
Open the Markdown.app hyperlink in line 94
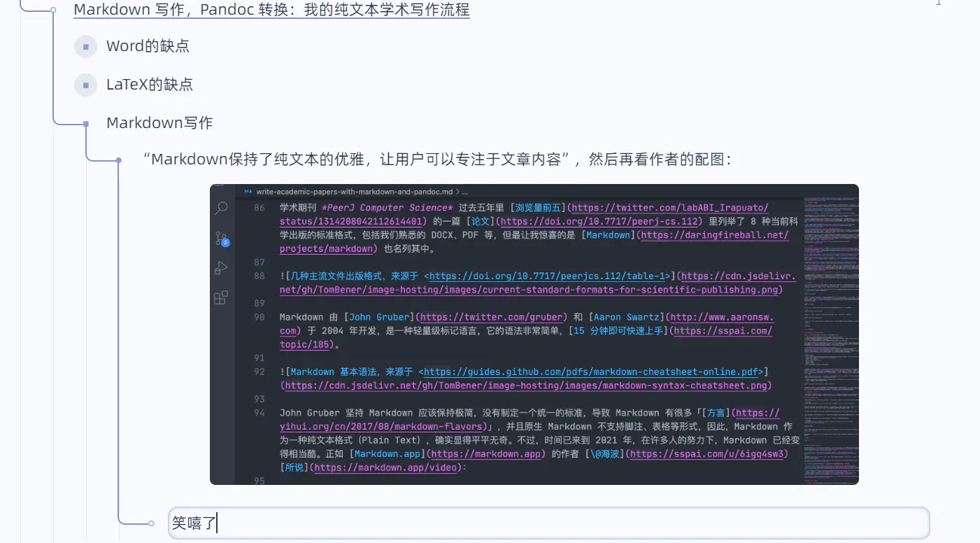(388, 453)
